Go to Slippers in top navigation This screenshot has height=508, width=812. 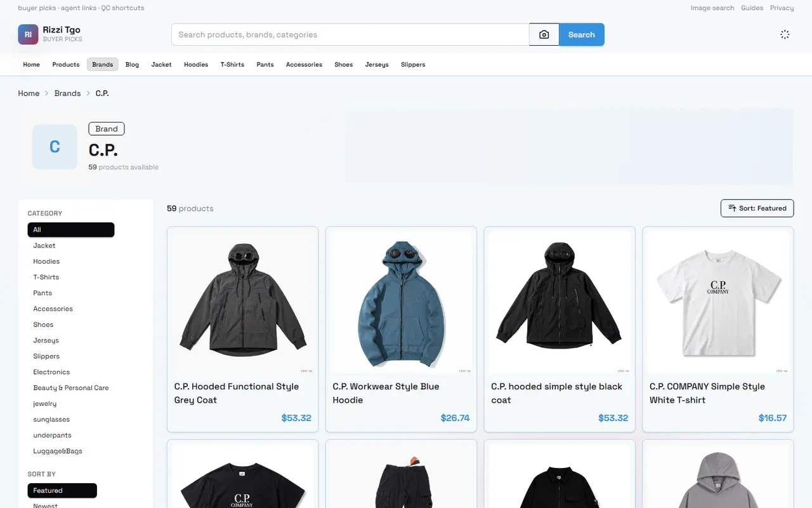(x=413, y=65)
